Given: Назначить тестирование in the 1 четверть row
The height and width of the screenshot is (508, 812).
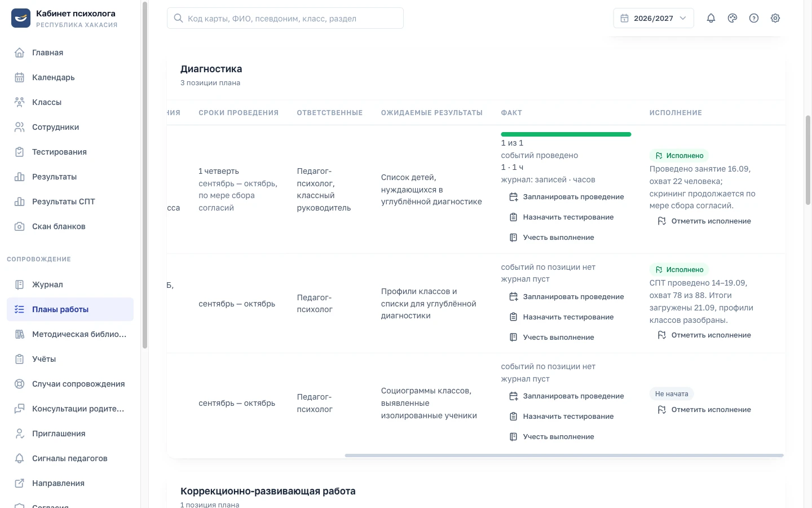Looking at the screenshot, I should coord(561,217).
